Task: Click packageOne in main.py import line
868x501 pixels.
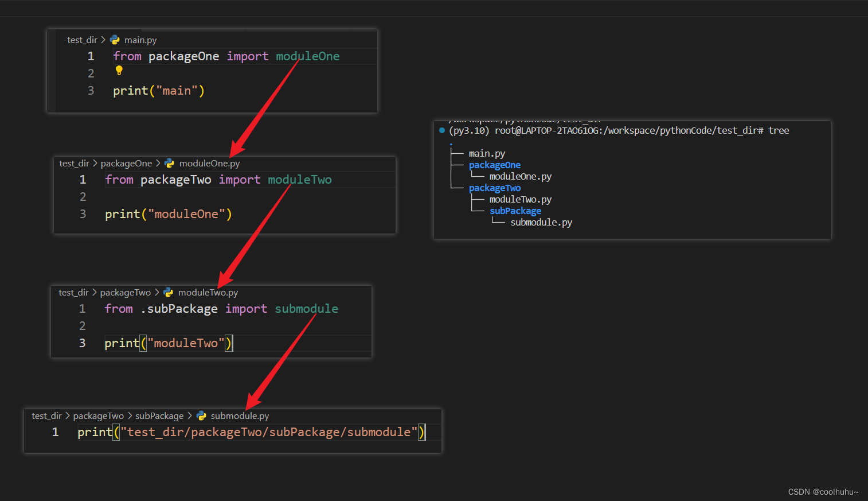Action: 183,56
